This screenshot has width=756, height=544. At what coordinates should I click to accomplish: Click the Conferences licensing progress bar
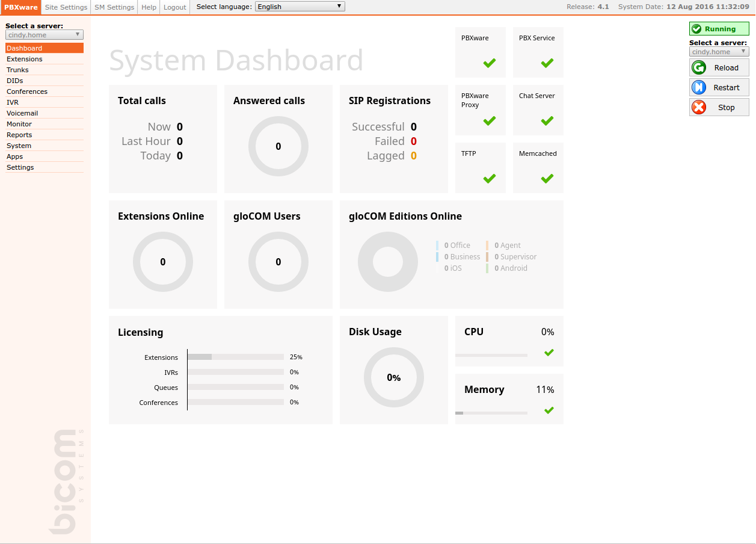click(236, 402)
